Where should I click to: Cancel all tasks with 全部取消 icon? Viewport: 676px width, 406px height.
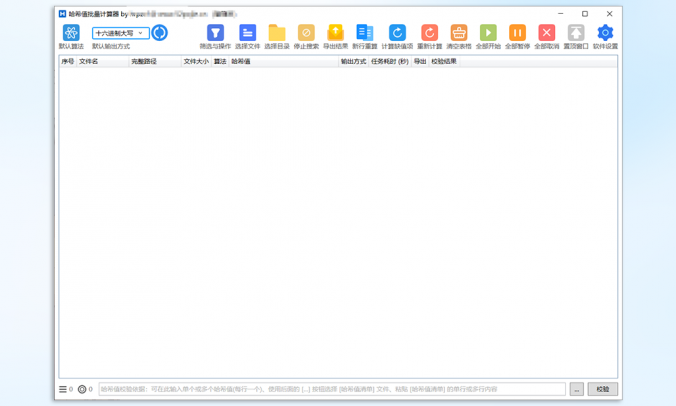[x=547, y=33]
